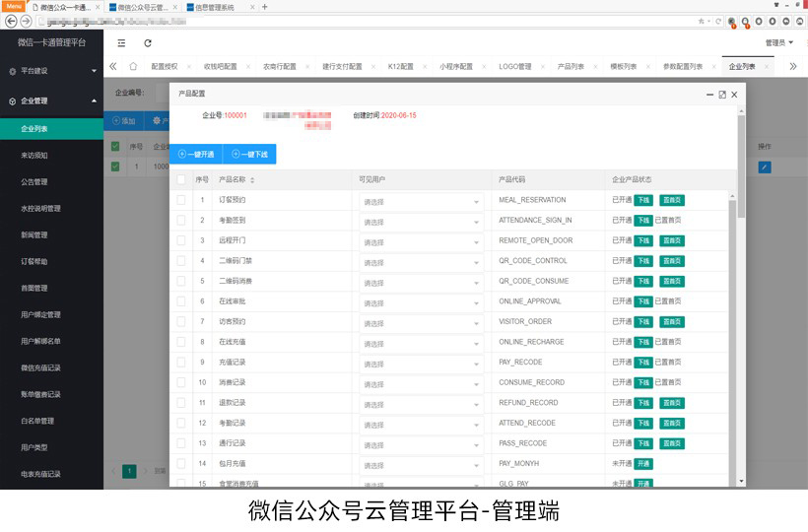Click the blue edit pencil icon
The height and width of the screenshot is (532, 808).
765,166
